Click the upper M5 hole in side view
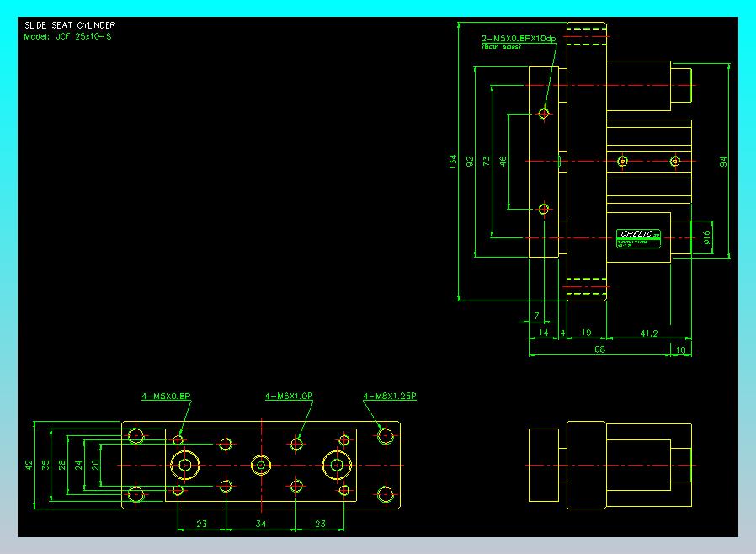The height and width of the screenshot is (554, 756). [x=545, y=112]
